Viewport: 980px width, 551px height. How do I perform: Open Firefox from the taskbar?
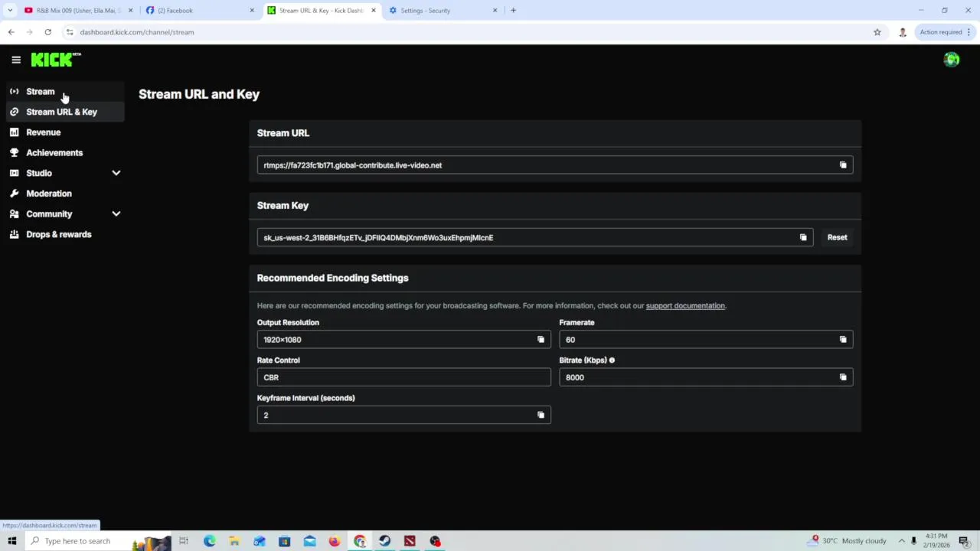click(x=335, y=541)
